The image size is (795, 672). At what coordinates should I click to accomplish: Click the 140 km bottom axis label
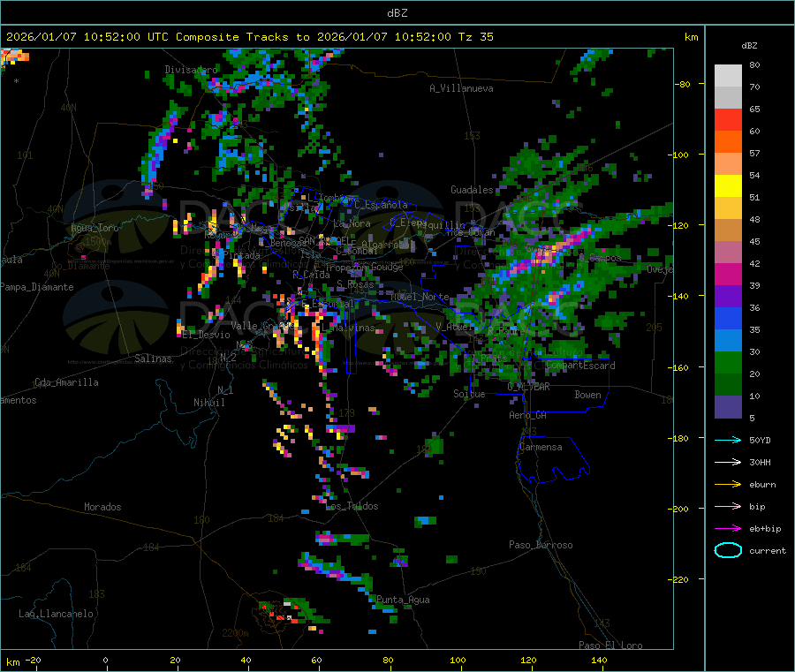click(x=599, y=660)
